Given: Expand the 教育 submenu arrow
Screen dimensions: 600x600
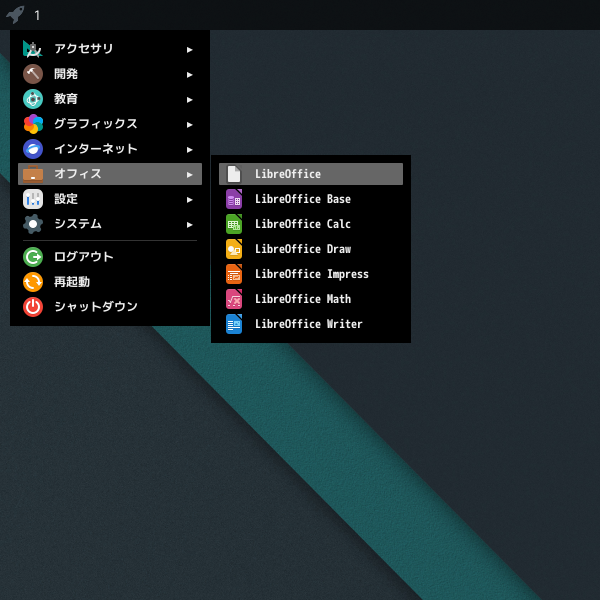Looking at the screenshot, I should 189,100.
